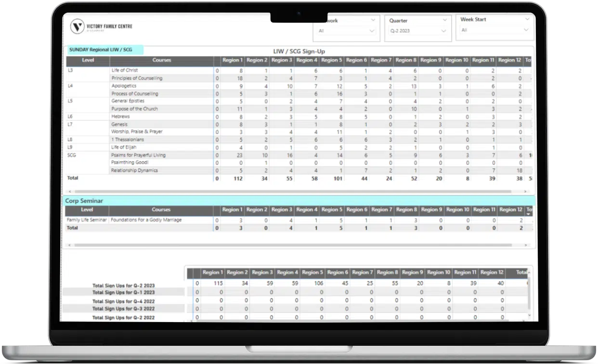Screen dimensions: 598x364
Task: Click the left scroll arrow under Corp Seminar table
Action: tap(68, 245)
